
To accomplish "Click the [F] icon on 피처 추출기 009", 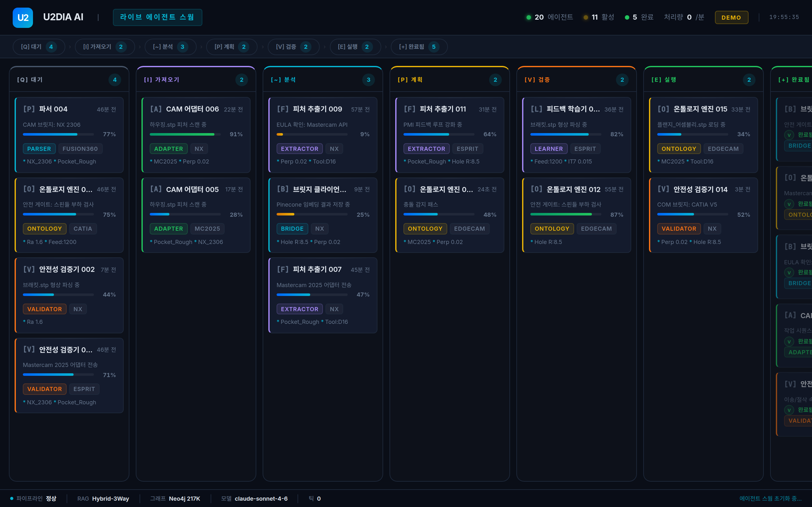I will pyautogui.click(x=283, y=109).
